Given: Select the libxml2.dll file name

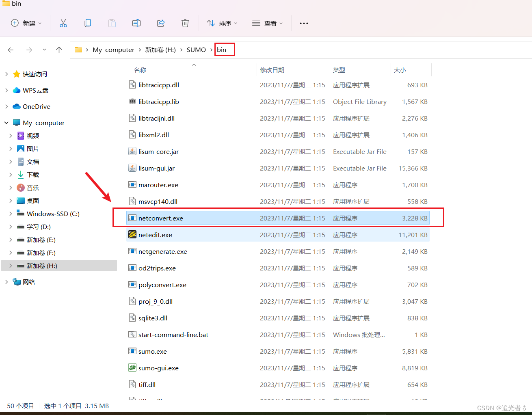Looking at the screenshot, I should [154, 135].
